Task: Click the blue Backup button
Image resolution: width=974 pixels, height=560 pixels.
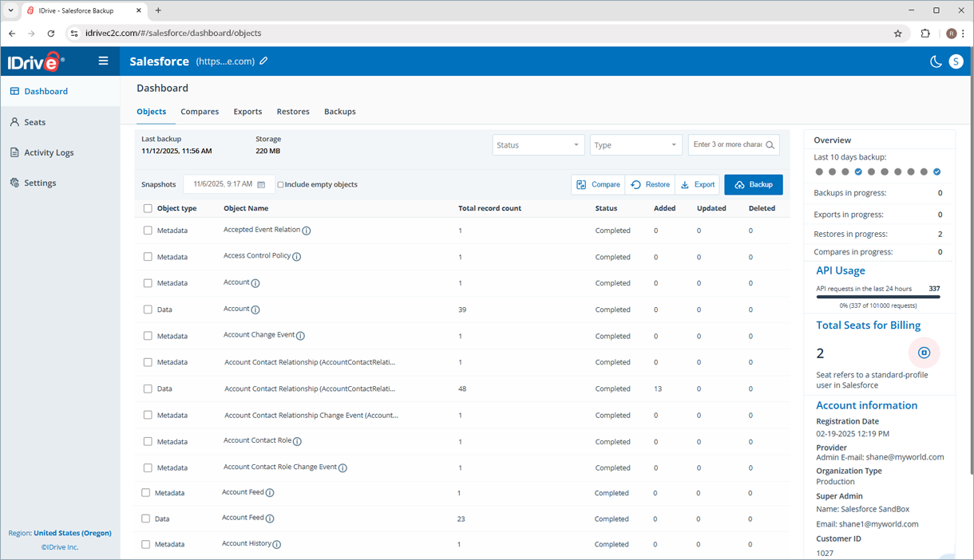Action: point(754,184)
